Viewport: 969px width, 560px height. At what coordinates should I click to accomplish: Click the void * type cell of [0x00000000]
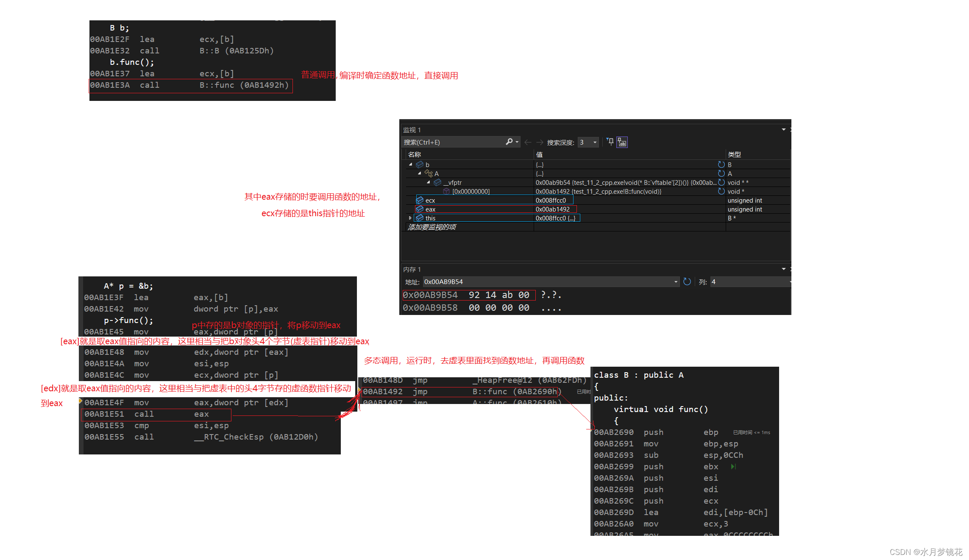(x=736, y=191)
